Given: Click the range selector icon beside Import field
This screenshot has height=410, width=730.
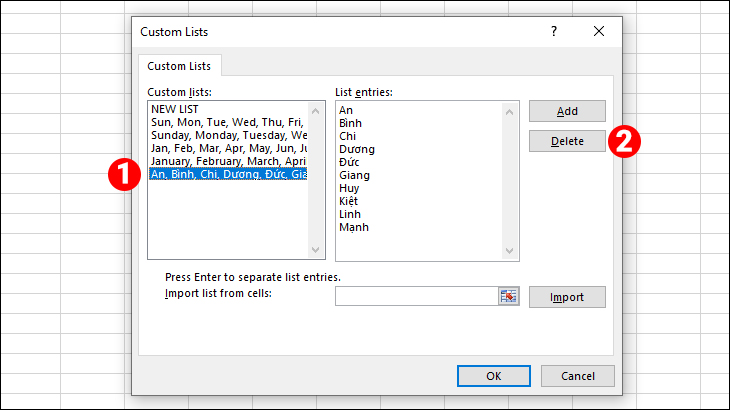Looking at the screenshot, I should pyautogui.click(x=509, y=296).
